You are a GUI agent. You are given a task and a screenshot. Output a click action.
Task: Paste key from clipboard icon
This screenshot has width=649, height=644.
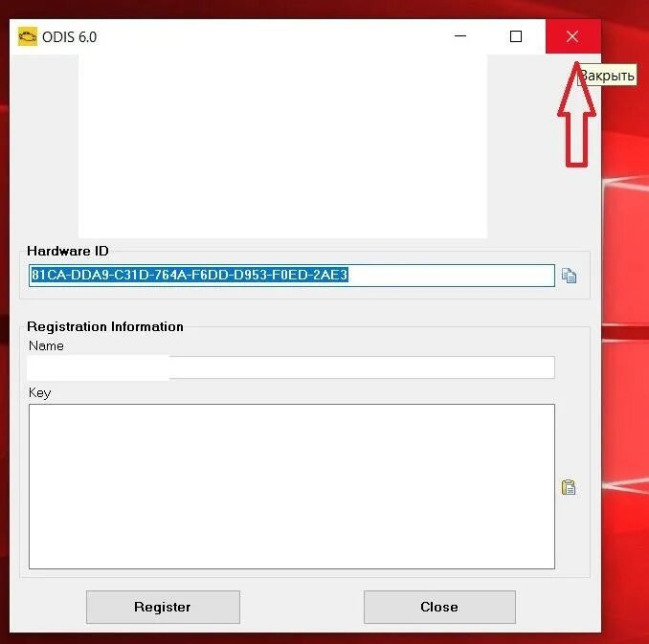[569, 487]
